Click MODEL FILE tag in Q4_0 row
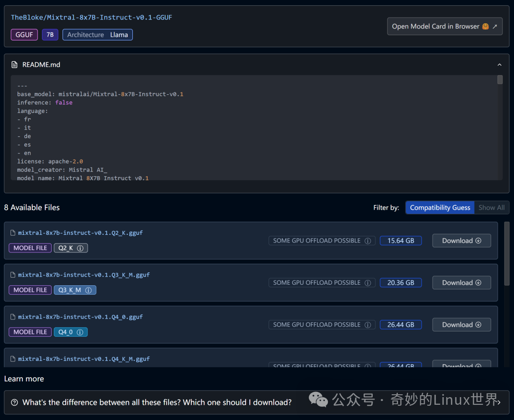514x420 pixels. click(30, 332)
